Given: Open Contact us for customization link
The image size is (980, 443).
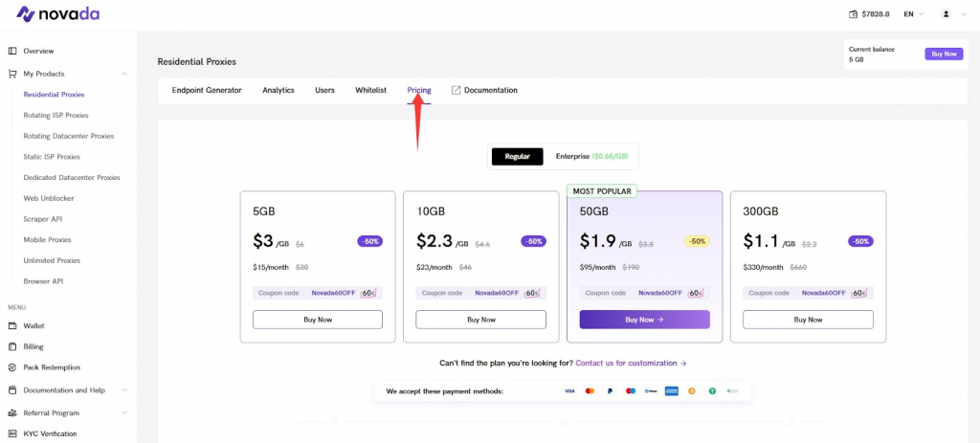Looking at the screenshot, I should tap(631, 363).
